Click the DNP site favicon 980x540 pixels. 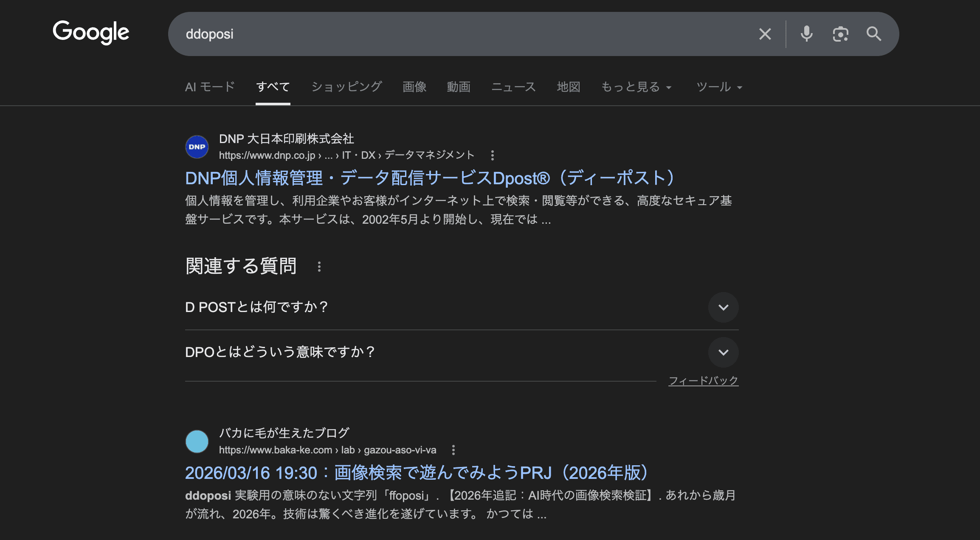[x=197, y=147]
